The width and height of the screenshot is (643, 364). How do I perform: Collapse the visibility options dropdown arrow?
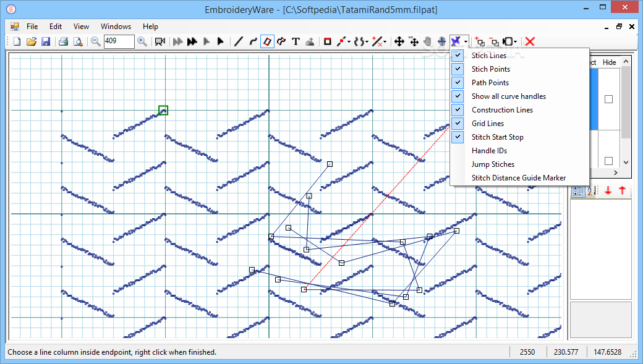tap(466, 41)
